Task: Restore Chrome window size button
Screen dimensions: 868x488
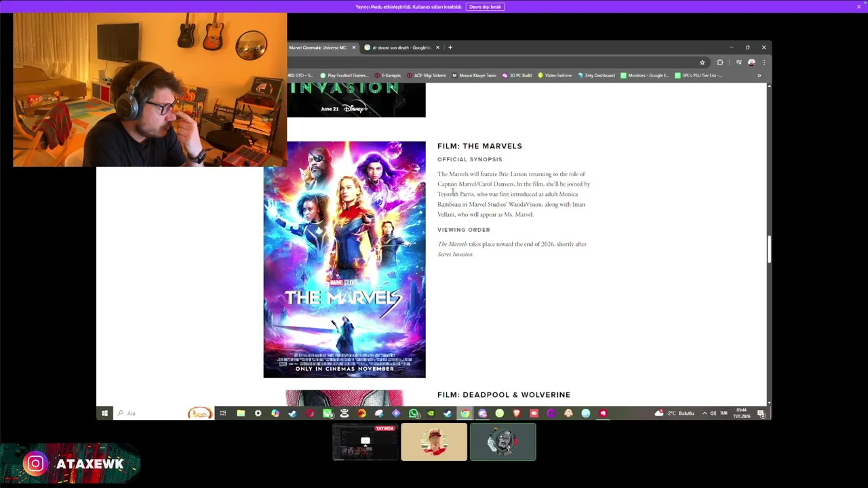Action: tap(747, 47)
